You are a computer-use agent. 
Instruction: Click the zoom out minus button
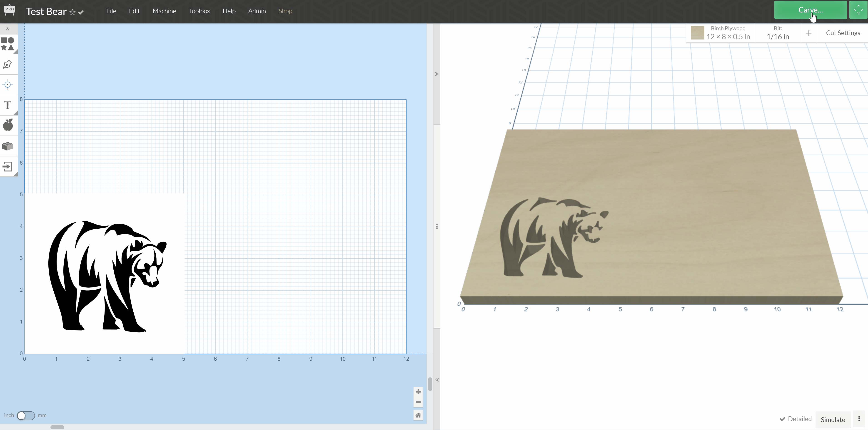418,402
